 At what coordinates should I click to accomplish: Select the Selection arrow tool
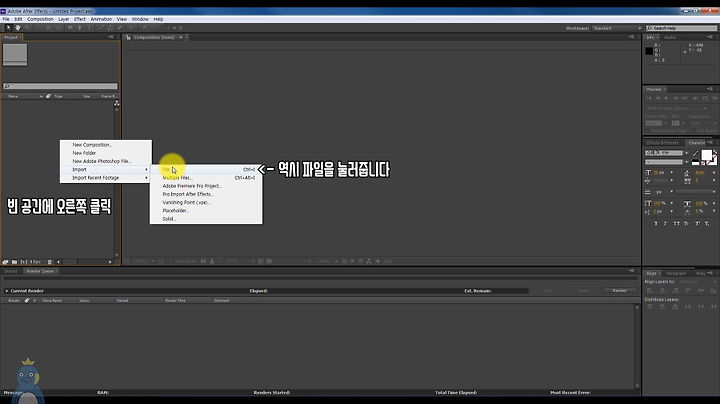click(8, 28)
